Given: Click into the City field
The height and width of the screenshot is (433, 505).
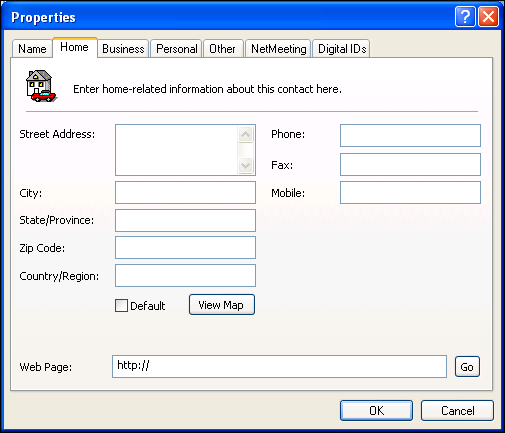Looking at the screenshot, I should 185,192.
